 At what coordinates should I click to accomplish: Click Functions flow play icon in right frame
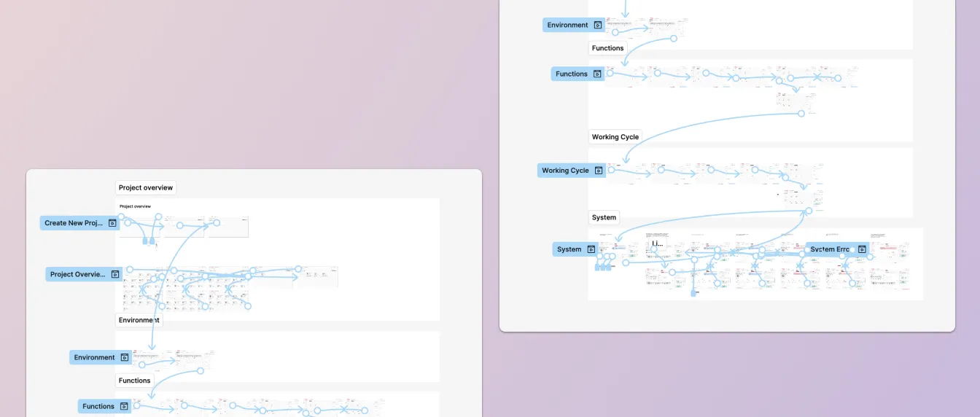point(597,74)
